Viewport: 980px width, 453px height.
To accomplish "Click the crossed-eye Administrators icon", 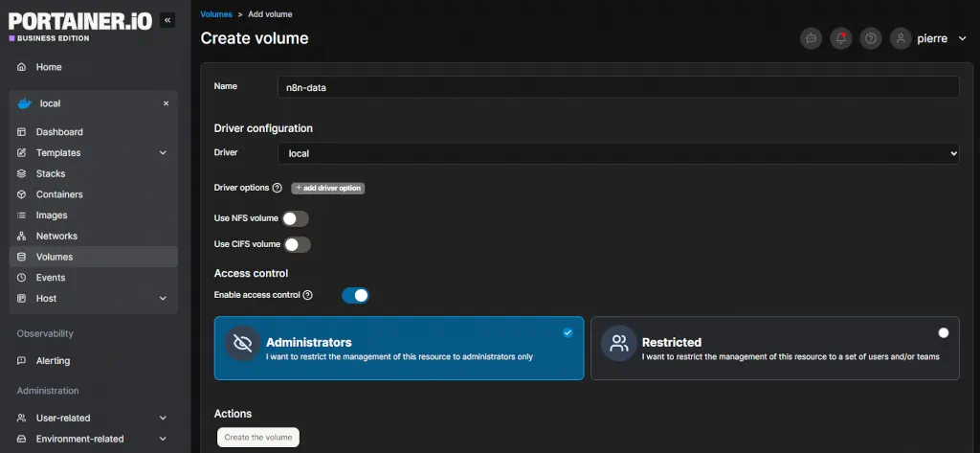I will pos(242,343).
